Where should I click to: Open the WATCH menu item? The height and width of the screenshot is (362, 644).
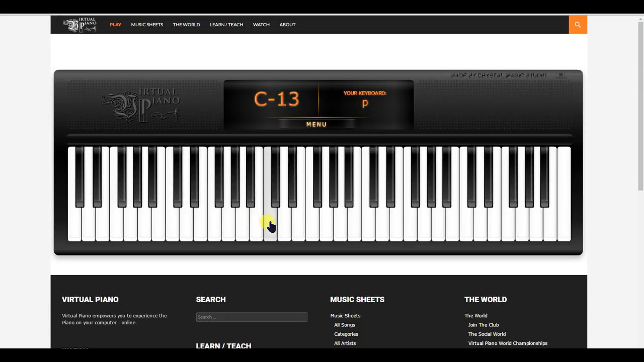261,25
